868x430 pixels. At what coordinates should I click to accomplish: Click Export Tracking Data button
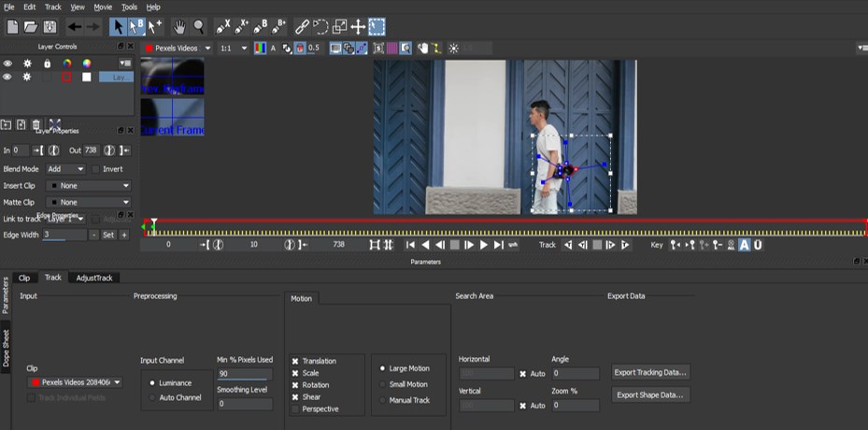coord(651,372)
